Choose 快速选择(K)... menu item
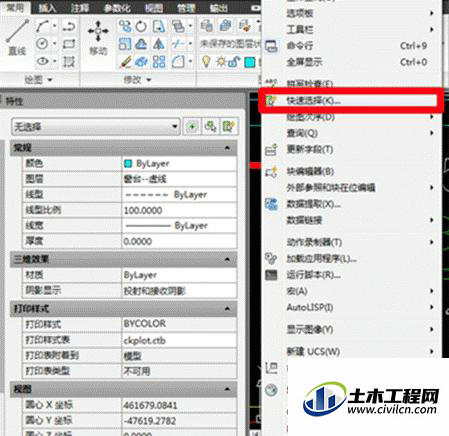The height and width of the screenshot is (436, 449). click(x=350, y=100)
